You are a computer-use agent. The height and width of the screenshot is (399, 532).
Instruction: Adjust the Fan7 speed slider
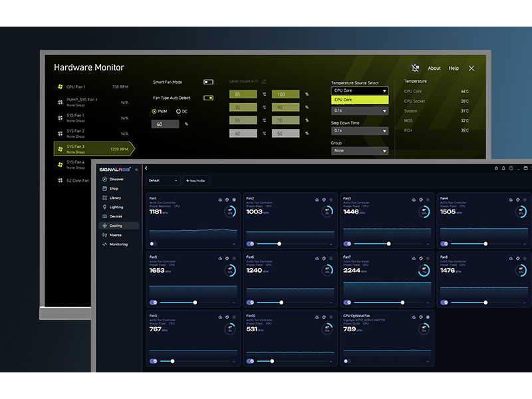coord(388,303)
